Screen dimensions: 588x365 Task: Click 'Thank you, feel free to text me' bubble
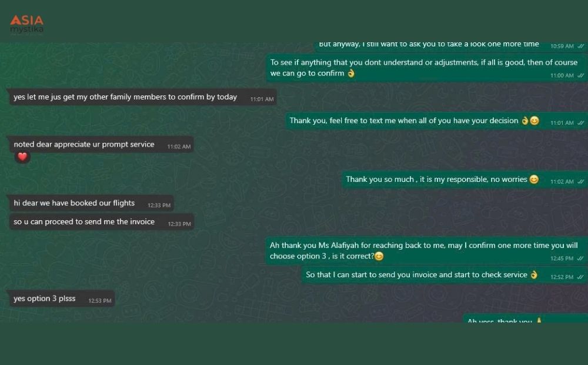[x=436, y=121]
